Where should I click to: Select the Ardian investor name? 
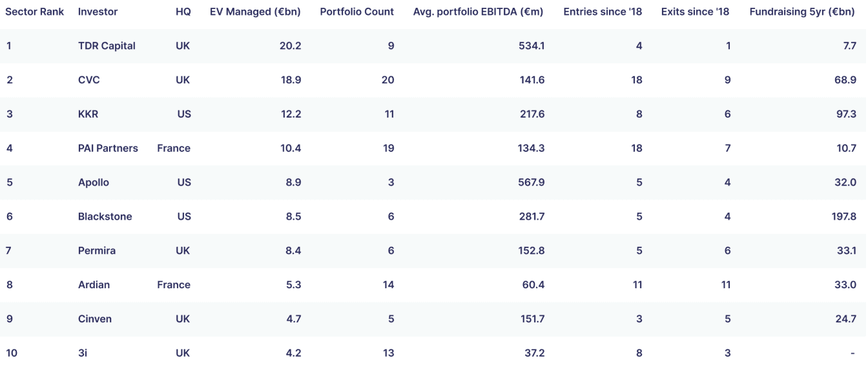[x=94, y=285]
